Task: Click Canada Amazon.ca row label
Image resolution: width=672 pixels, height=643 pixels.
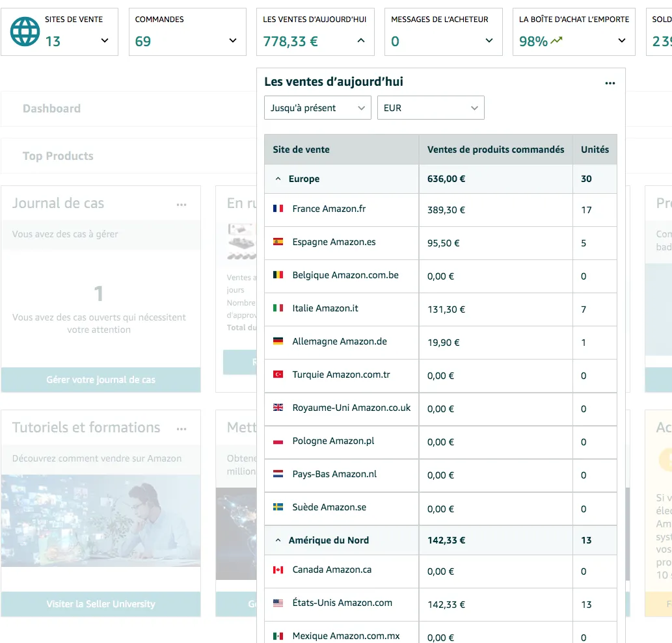Action: pyautogui.click(x=332, y=570)
